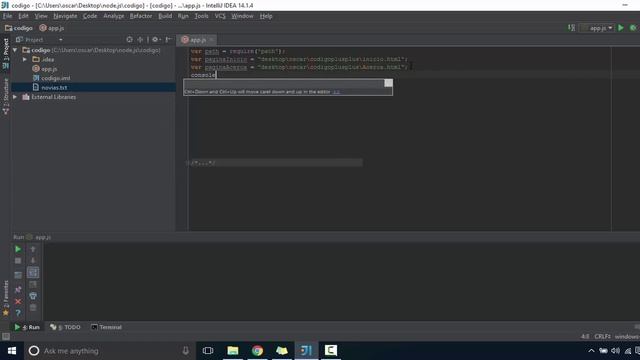
Task: Click the Up stack trace arrow icon
Action: click(x=33, y=249)
